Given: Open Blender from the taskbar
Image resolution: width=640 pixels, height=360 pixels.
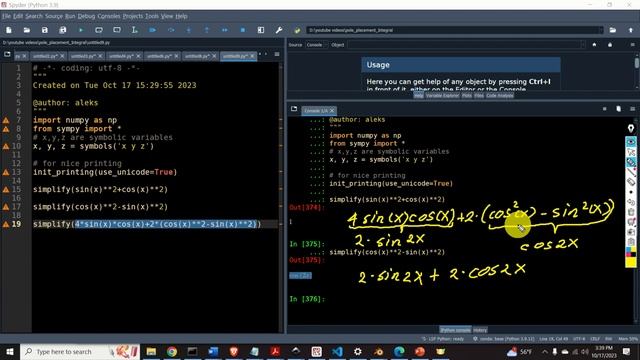Looking at the screenshot, I should pyautogui.click(x=378, y=351).
